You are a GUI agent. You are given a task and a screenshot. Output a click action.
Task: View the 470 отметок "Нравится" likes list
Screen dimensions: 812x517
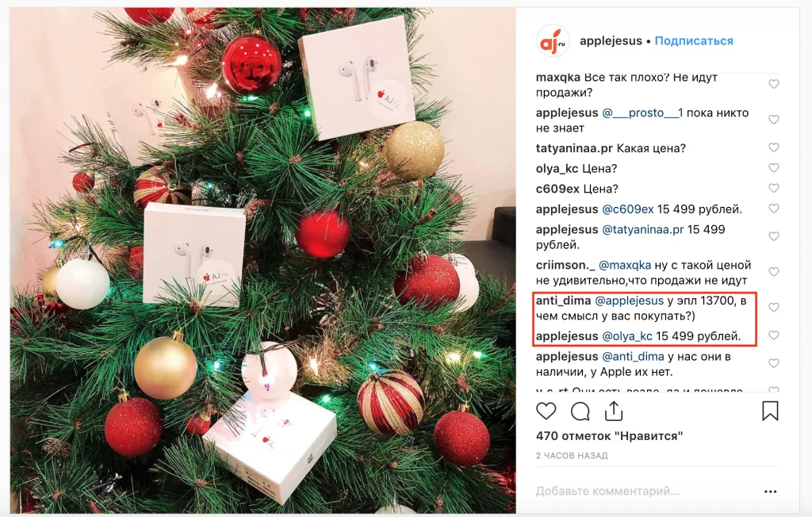point(609,436)
